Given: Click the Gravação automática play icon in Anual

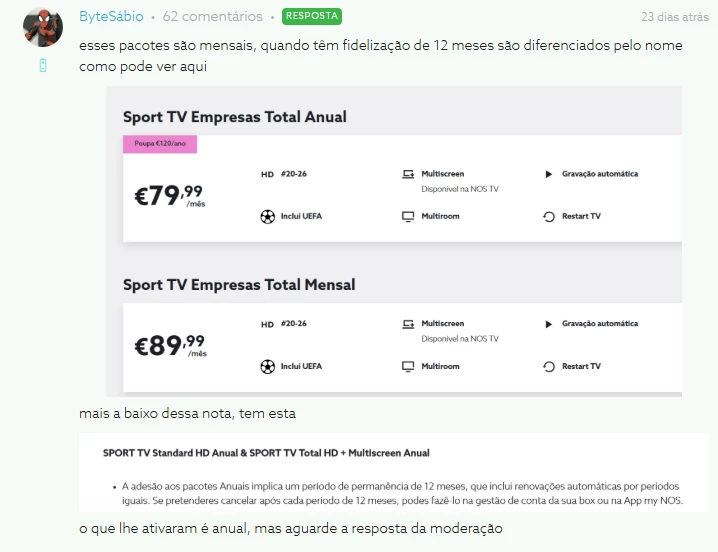Looking at the screenshot, I should tap(548, 174).
